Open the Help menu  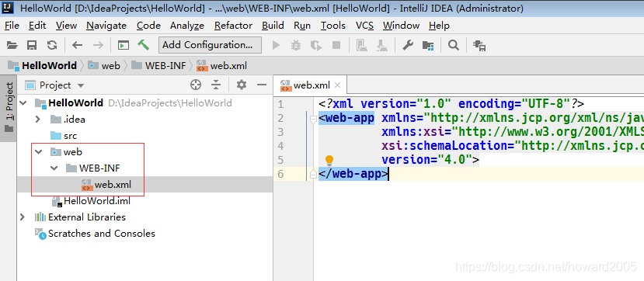tap(439, 26)
